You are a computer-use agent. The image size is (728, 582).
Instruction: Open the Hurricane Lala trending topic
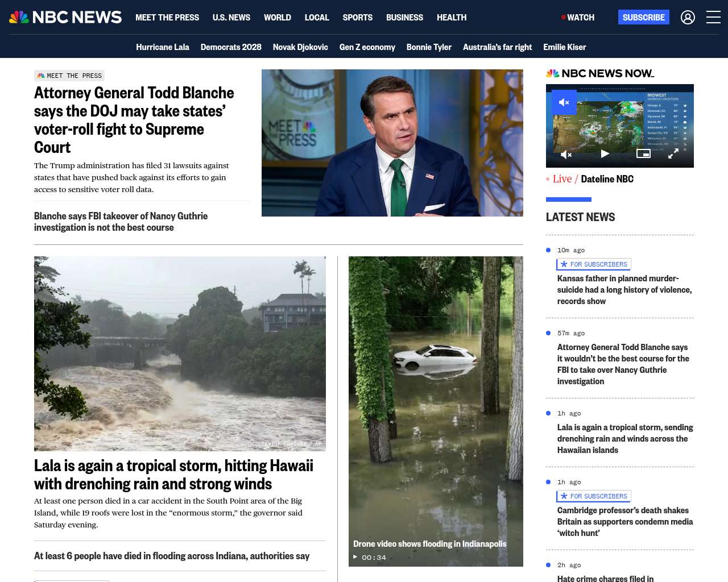pyautogui.click(x=163, y=47)
